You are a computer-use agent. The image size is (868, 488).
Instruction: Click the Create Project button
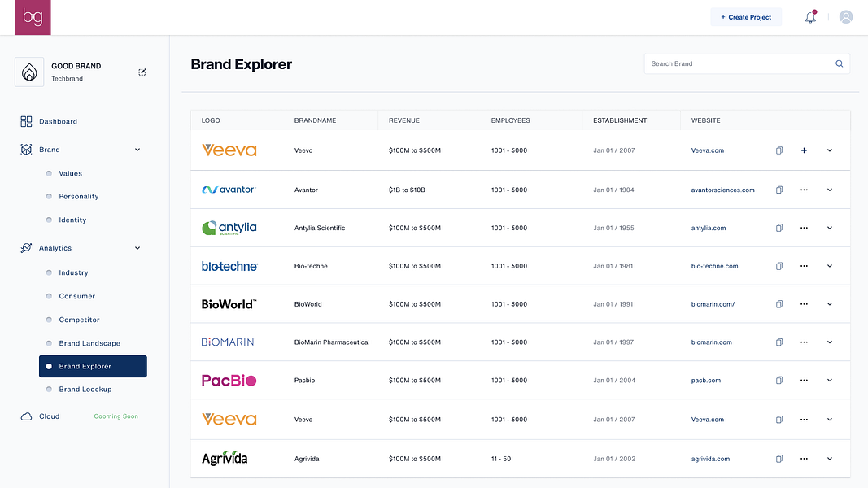(x=746, y=17)
